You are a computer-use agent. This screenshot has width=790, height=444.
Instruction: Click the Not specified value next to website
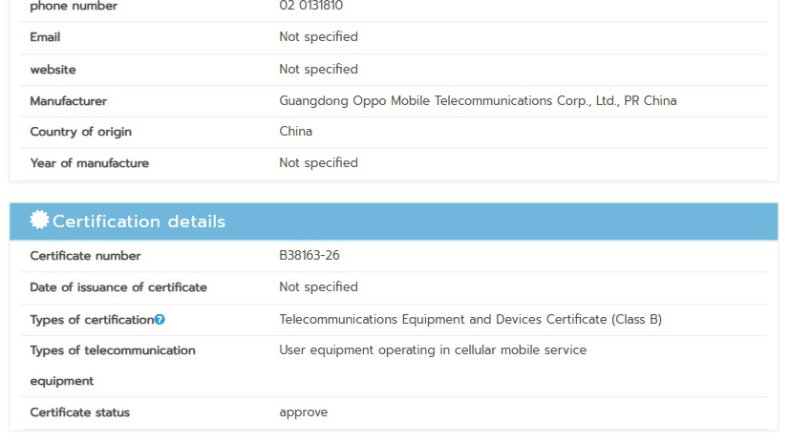(318, 69)
